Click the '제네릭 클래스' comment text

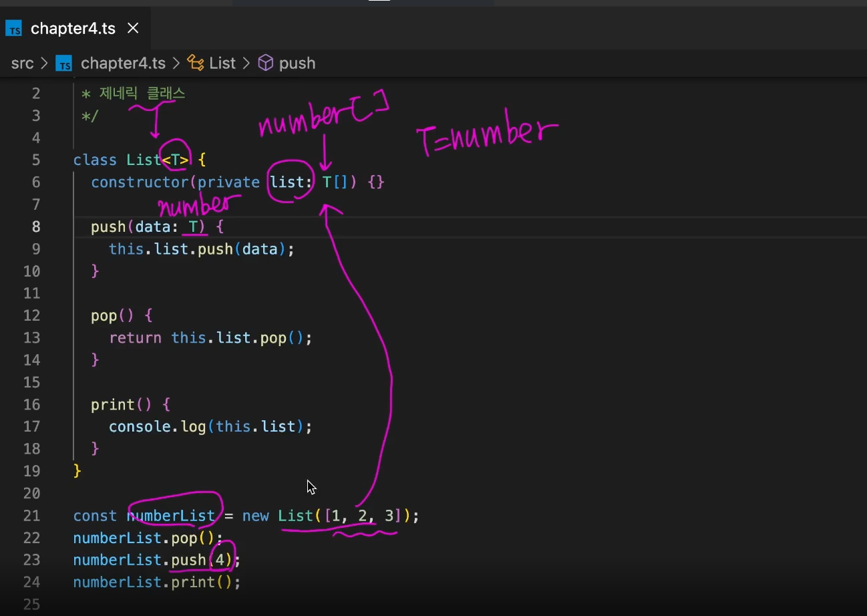pyautogui.click(x=142, y=94)
